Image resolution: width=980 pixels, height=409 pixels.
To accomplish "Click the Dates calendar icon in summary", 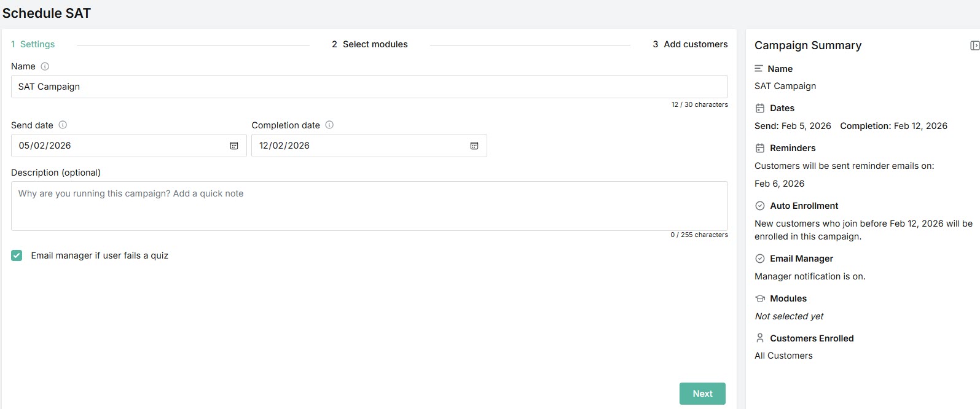I will [760, 108].
